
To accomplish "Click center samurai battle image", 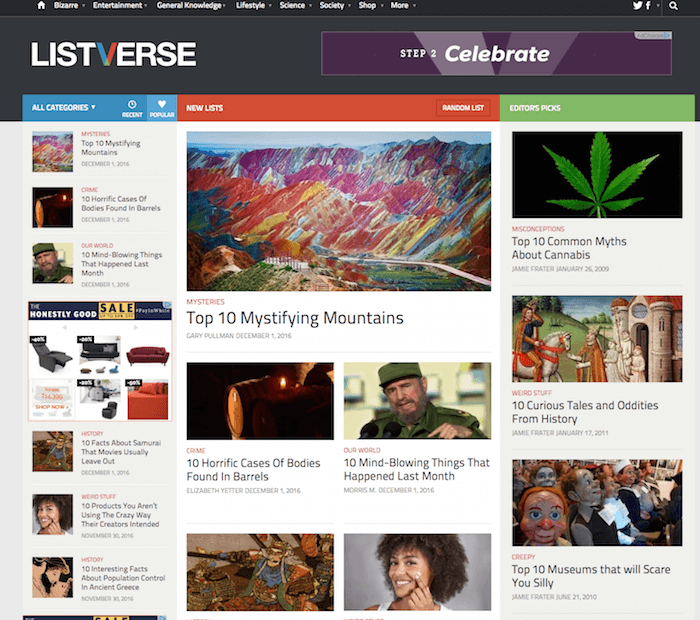I will click(x=260, y=572).
